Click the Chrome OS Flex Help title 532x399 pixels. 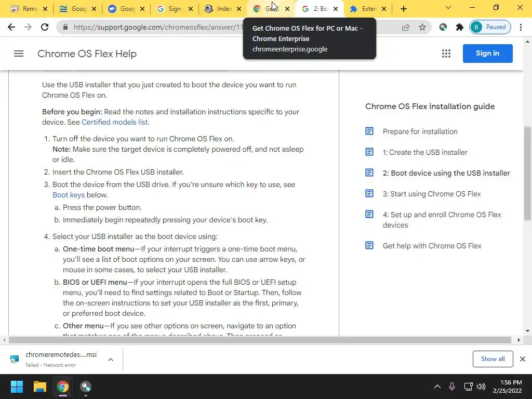[x=87, y=54]
